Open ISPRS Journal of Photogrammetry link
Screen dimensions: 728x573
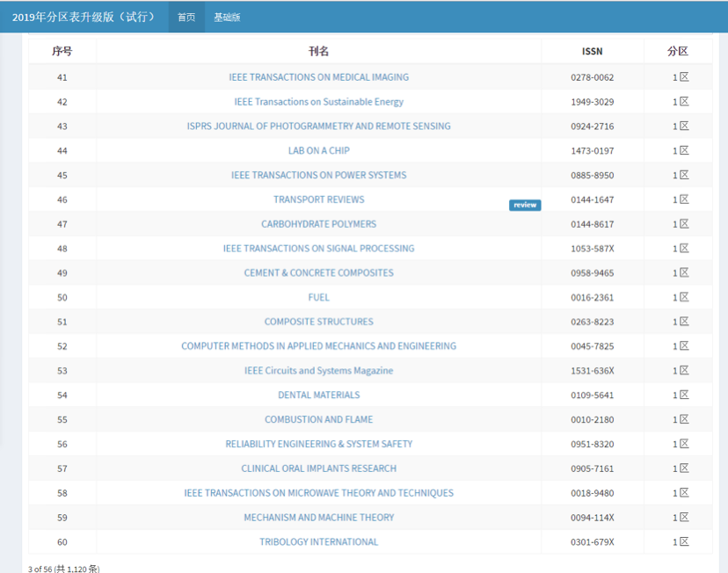click(x=318, y=127)
